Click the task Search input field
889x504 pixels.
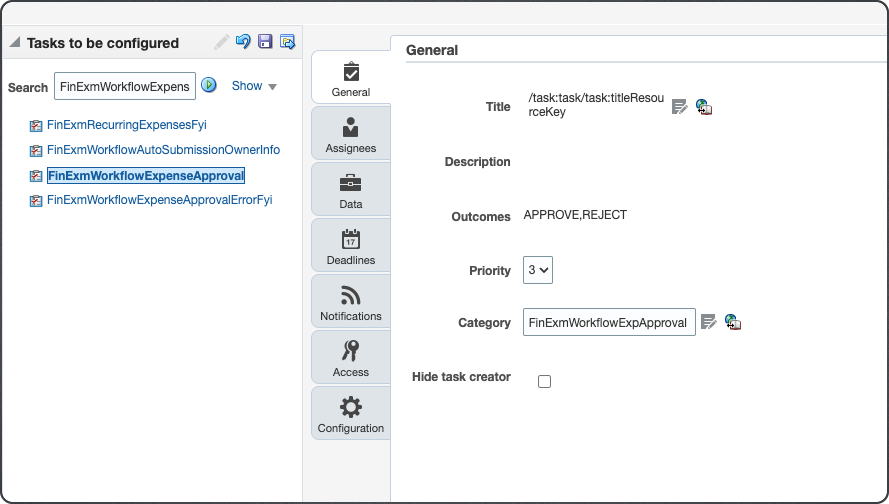125,86
